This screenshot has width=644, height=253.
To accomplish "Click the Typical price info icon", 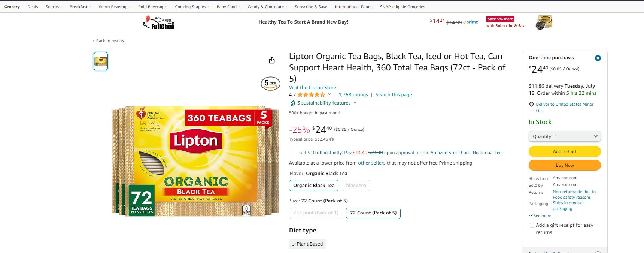I will point(332,139).
